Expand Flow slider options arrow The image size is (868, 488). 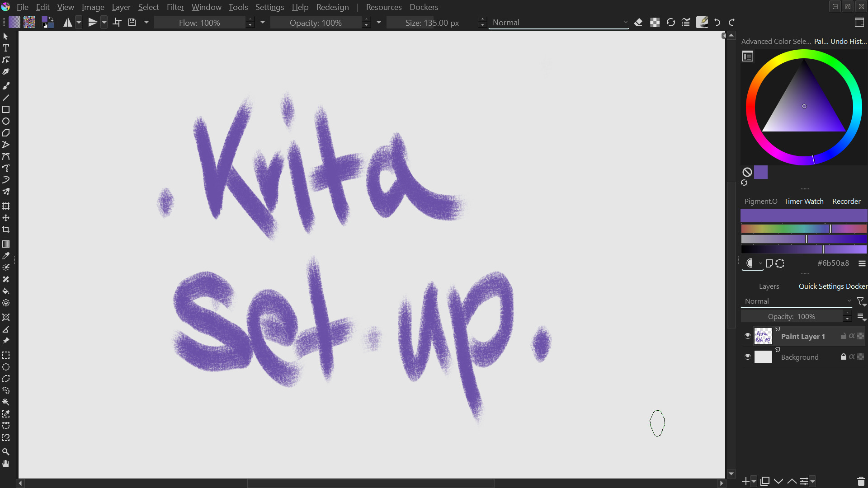point(263,23)
